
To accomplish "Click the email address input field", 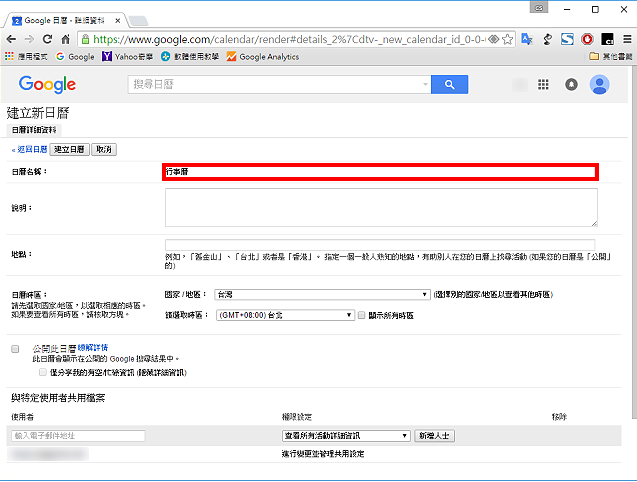I will (78, 436).
